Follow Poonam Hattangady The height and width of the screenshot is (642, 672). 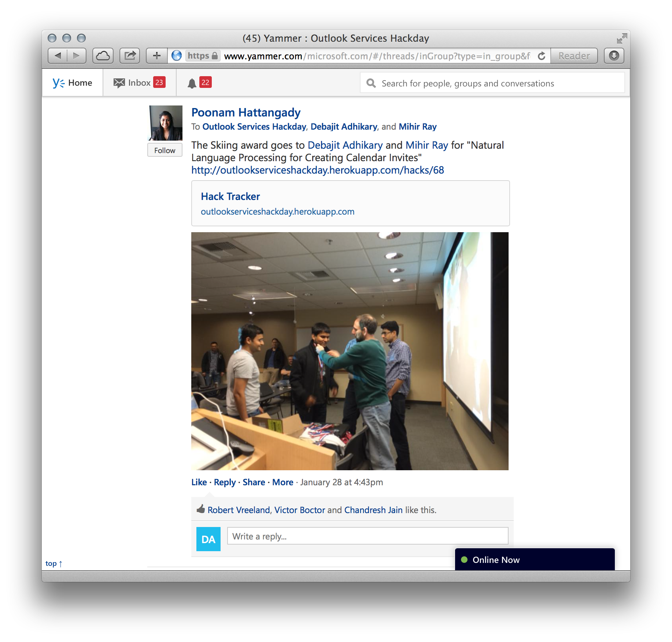pyautogui.click(x=165, y=150)
